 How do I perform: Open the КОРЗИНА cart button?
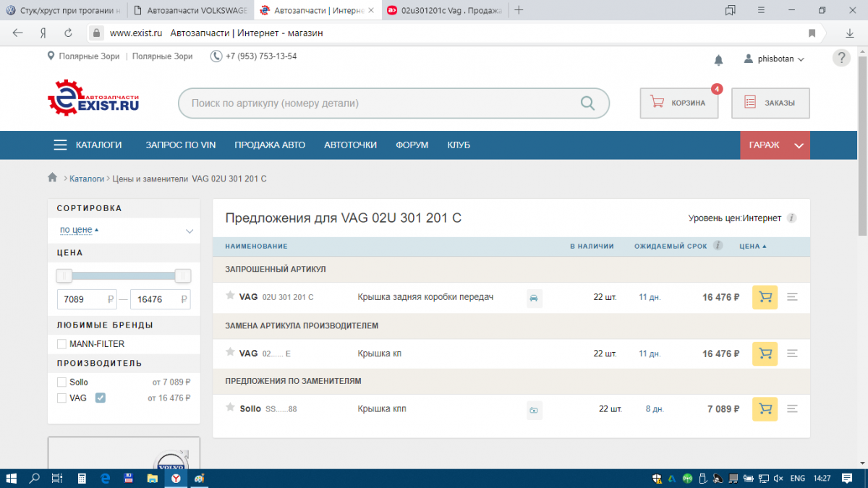678,103
